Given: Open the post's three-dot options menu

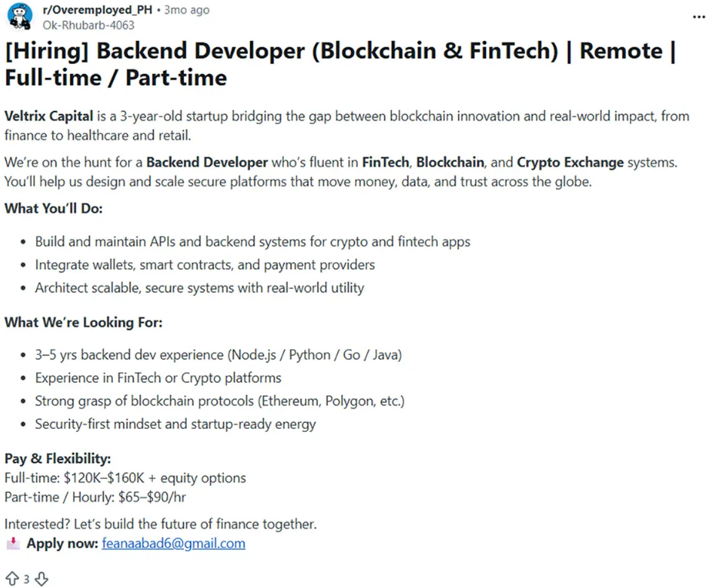Looking at the screenshot, I should (x=698, y=17).
